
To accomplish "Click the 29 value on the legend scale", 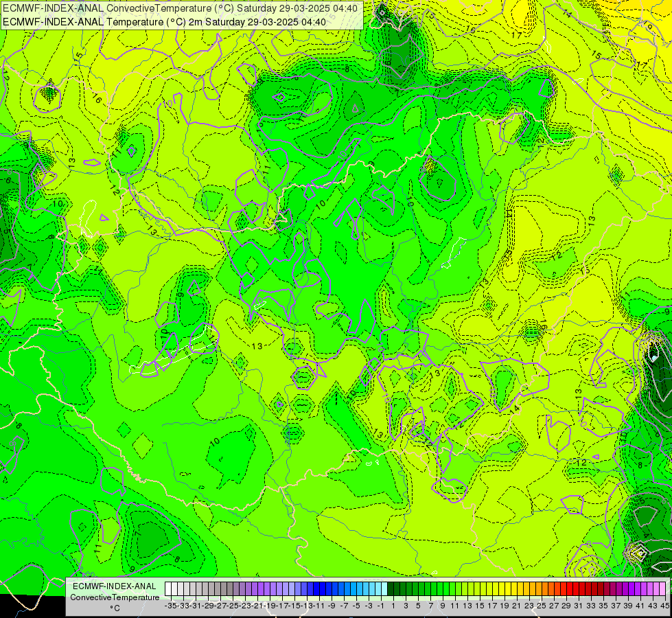I will pyautogui.click(x=566, y=606).
